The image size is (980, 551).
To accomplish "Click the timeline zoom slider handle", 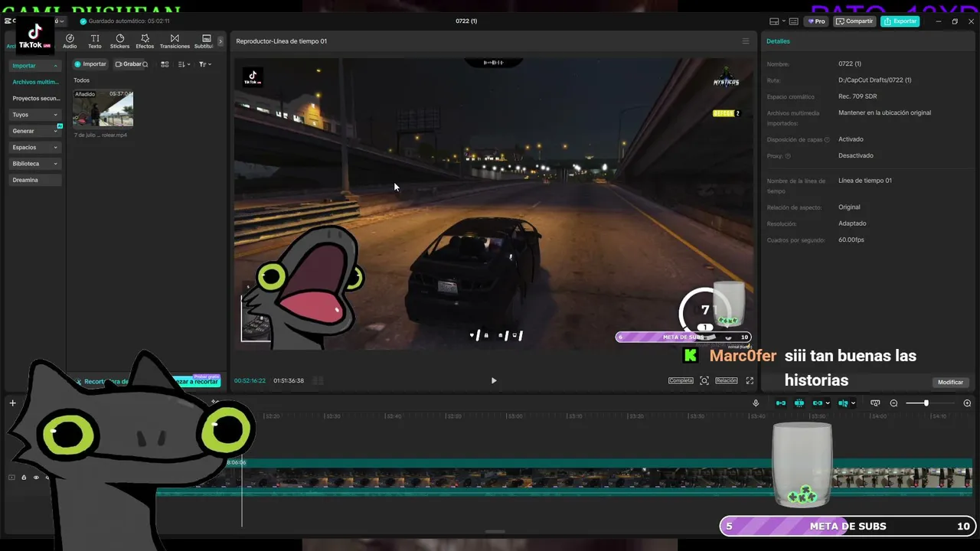I will [x=926, y=403].
